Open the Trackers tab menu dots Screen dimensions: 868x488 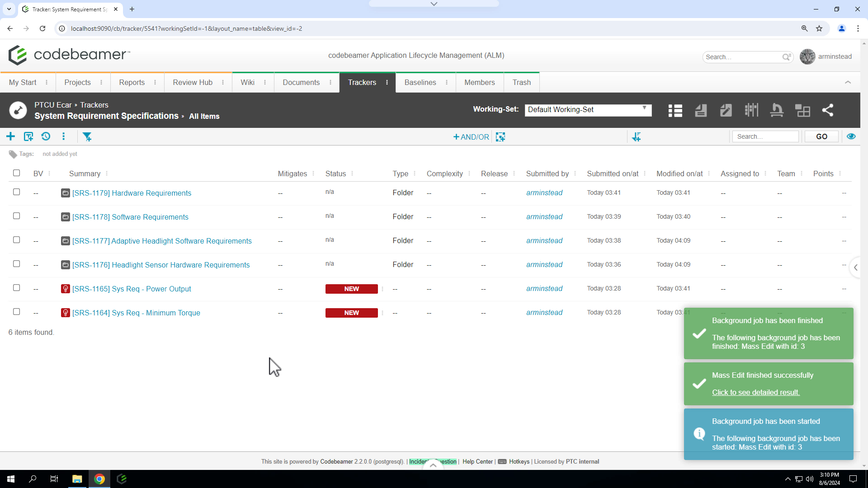click(x=387, y=82)
